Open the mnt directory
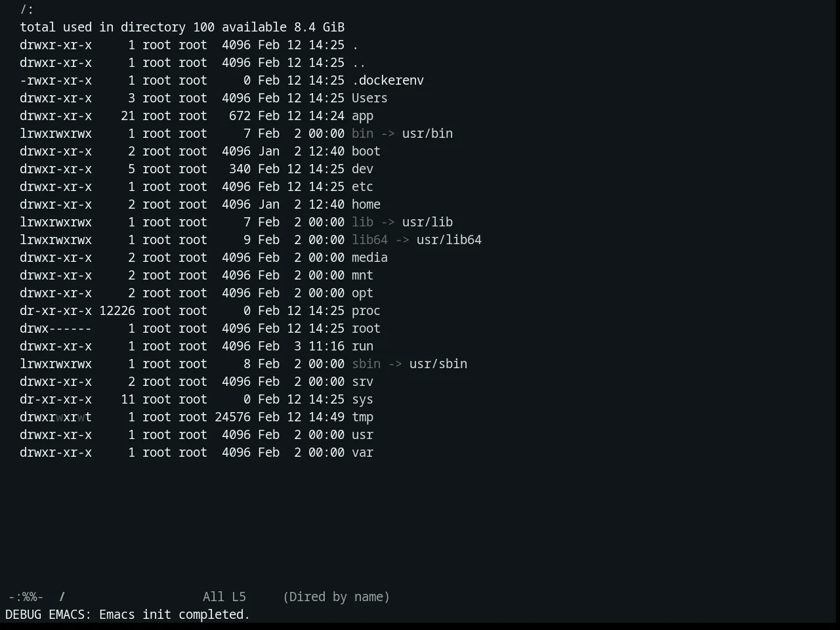This screenshot has width=840, height=630. [x=362, y=275]
